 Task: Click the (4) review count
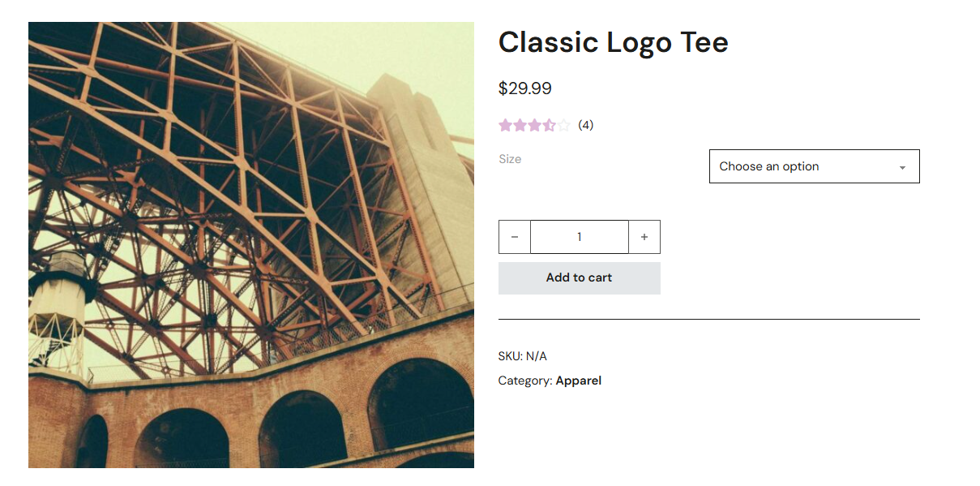click(585, 125)
